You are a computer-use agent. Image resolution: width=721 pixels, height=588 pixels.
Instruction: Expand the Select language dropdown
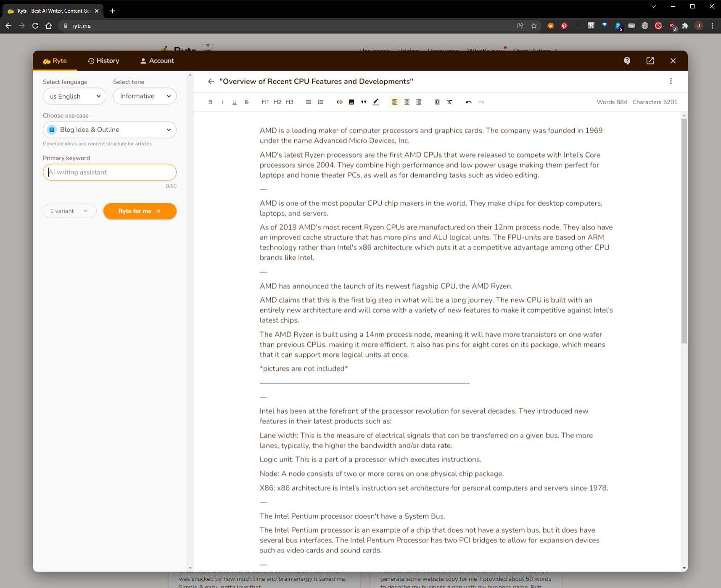[74, 96]
